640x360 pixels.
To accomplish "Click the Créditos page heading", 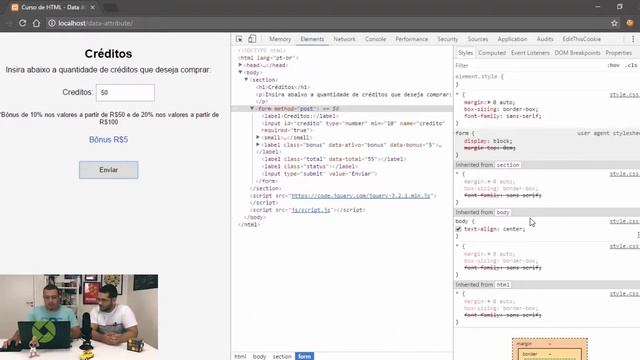I will click(x=108, y=54).
